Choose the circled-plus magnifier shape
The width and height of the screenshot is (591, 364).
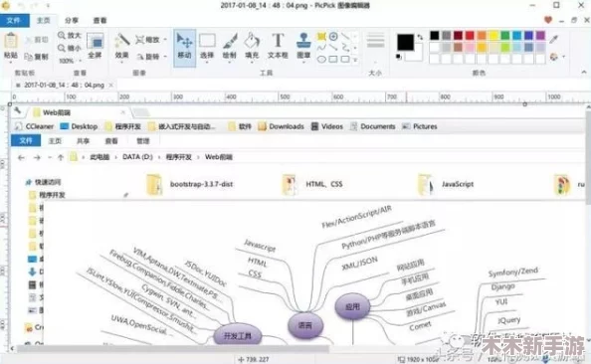point(333,37)
